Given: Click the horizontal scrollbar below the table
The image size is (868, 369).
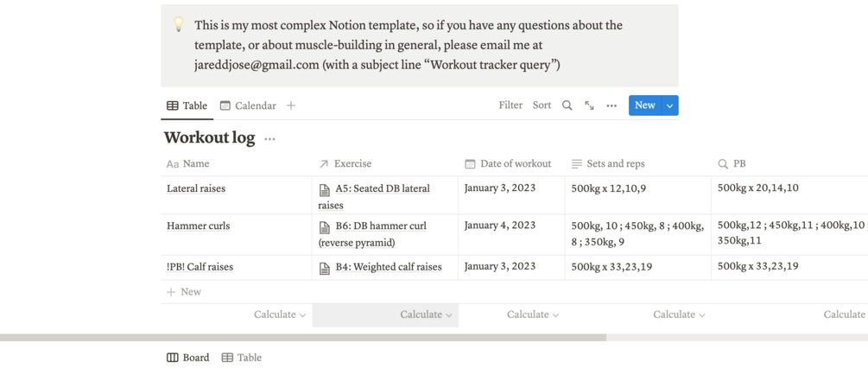Looking at the screenshot, I should pos(302,338).
